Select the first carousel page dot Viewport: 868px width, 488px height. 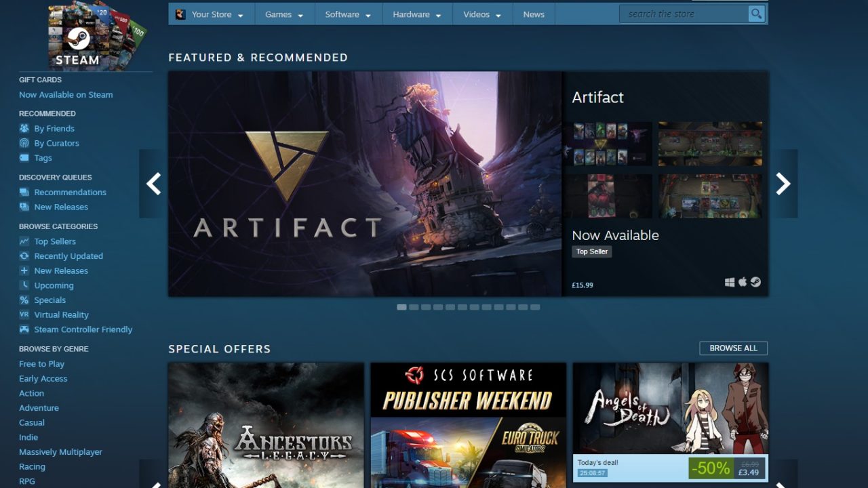pyautogui.click(x=401, y=307)
